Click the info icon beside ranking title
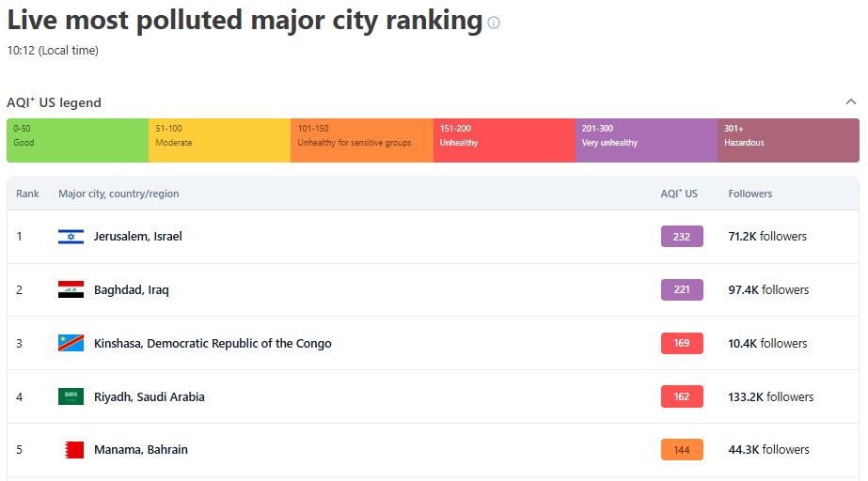 [494, 23]
